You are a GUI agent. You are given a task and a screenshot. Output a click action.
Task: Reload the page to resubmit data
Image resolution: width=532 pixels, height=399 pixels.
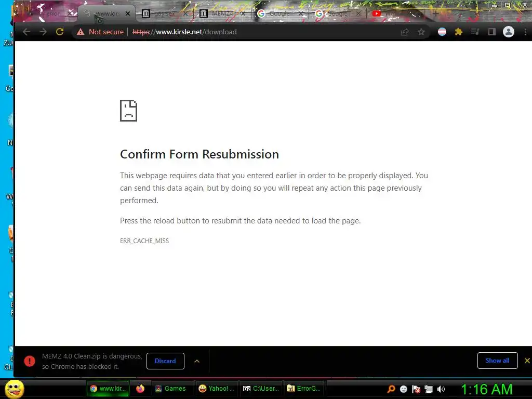click(60, 32)
